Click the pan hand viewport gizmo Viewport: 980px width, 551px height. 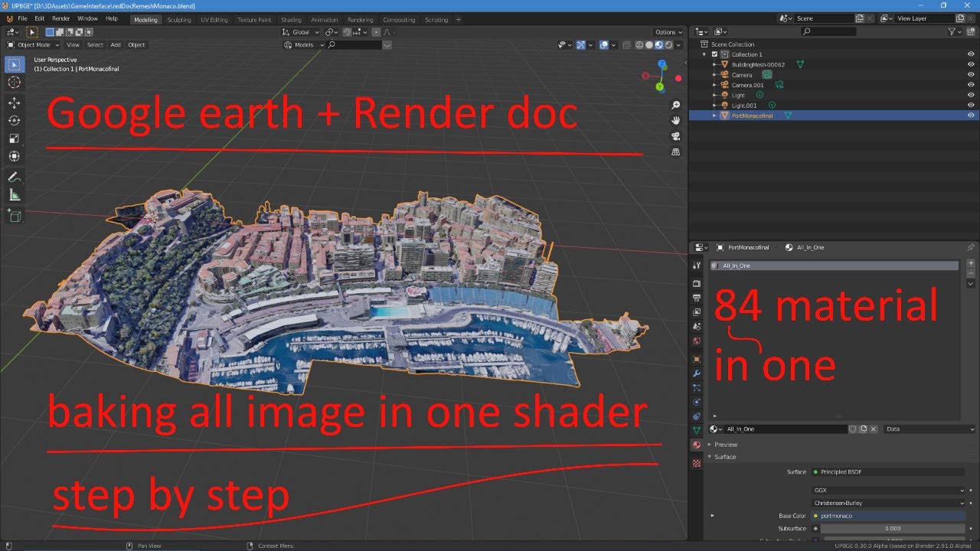[x=676, y=120]
